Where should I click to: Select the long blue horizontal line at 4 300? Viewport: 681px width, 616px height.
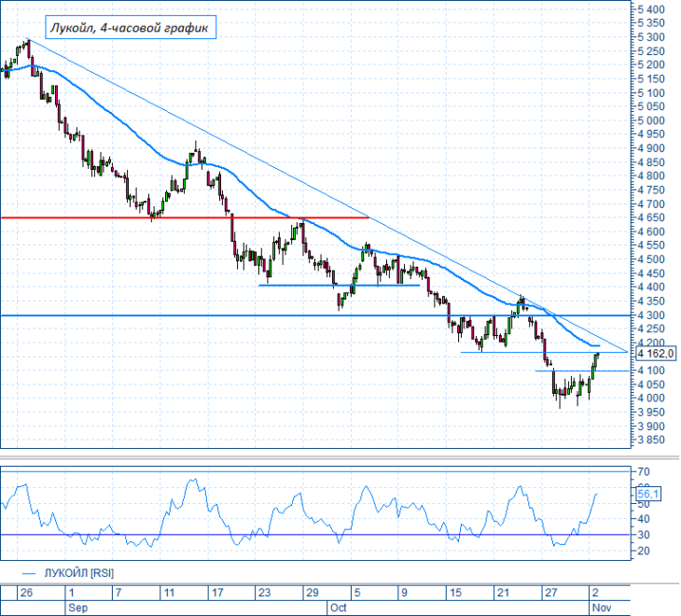point(315,315)
